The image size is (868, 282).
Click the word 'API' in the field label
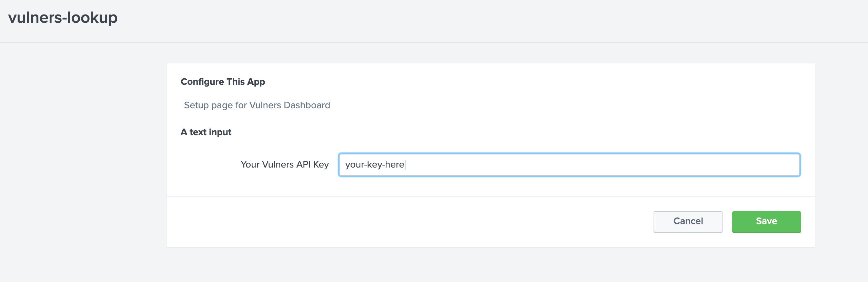pyautogui.click(x=303, y=164)
